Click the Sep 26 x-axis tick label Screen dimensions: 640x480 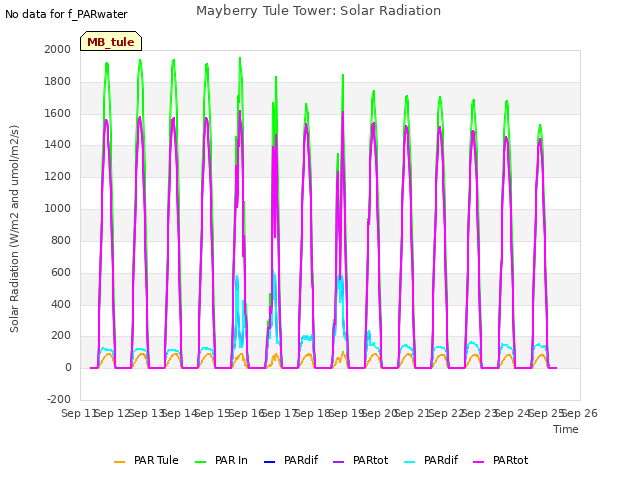point(580,413)
